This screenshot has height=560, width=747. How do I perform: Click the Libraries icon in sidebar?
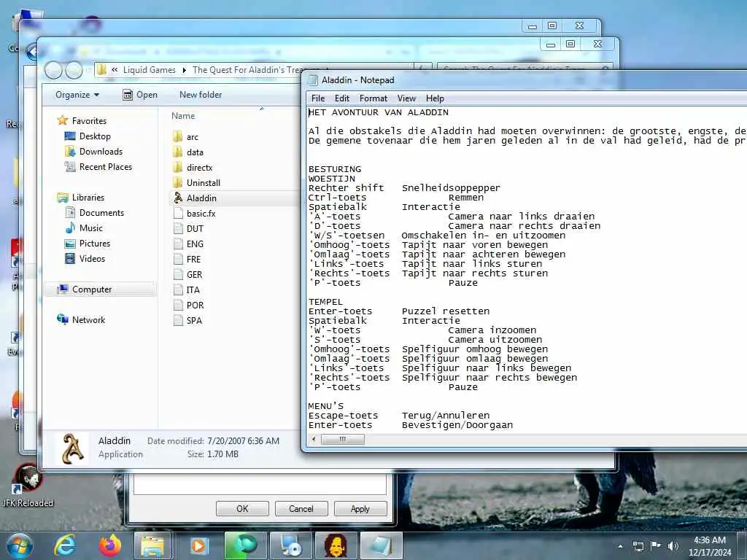click(63, 197)
